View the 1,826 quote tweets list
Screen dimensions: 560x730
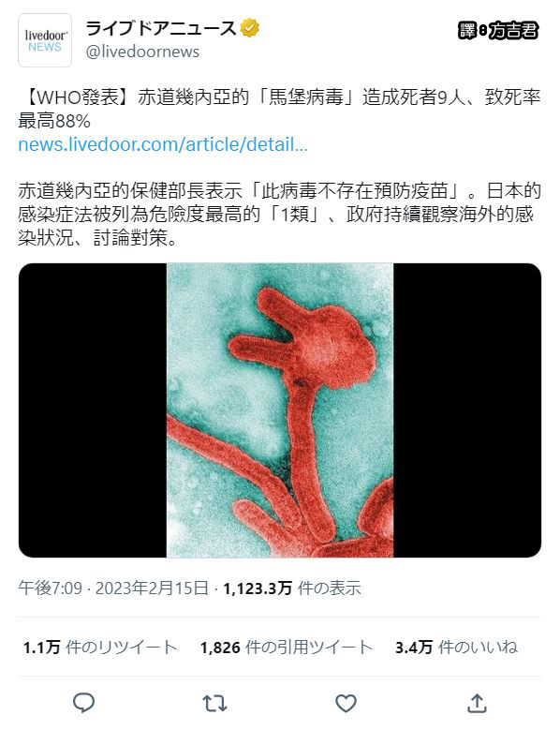286,648
